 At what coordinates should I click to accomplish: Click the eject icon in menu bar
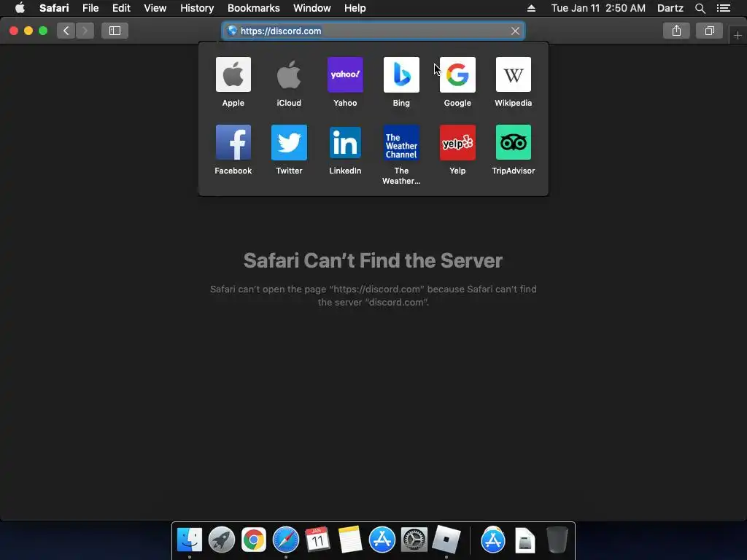(531, 8)
